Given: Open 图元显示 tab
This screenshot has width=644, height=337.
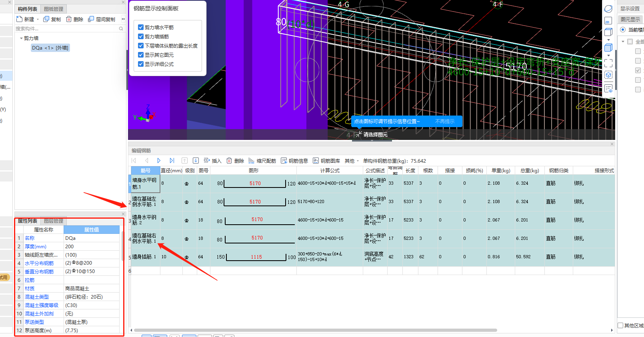Looking at the screenshot, I should 630,19.
